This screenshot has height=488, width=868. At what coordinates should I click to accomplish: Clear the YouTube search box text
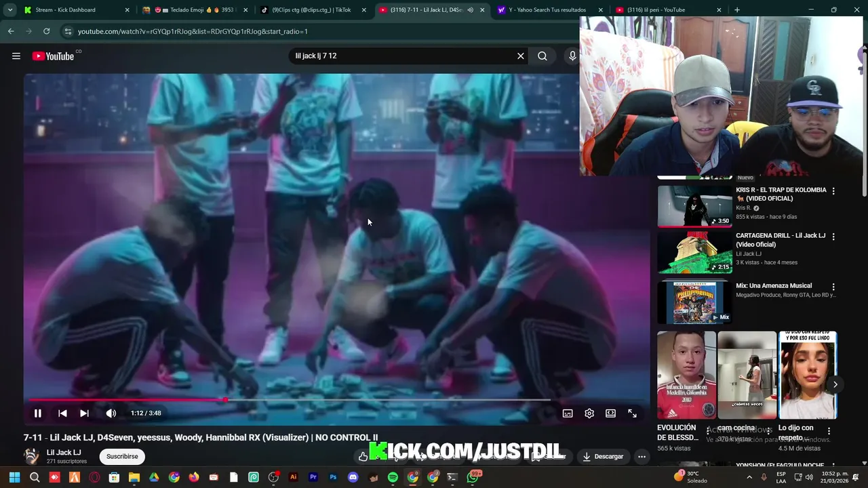pos(521,56)
